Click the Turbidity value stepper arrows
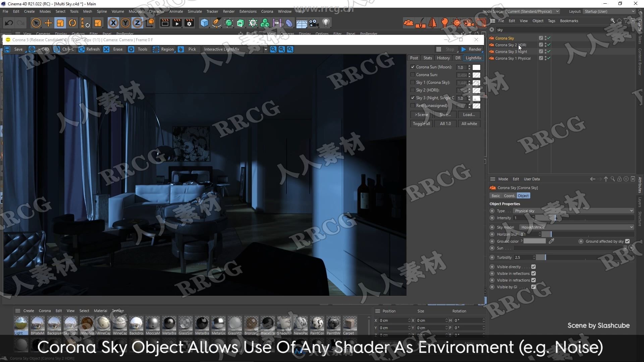Image resolution: width=644 pixels, height=362 pixels. point(533,257)
